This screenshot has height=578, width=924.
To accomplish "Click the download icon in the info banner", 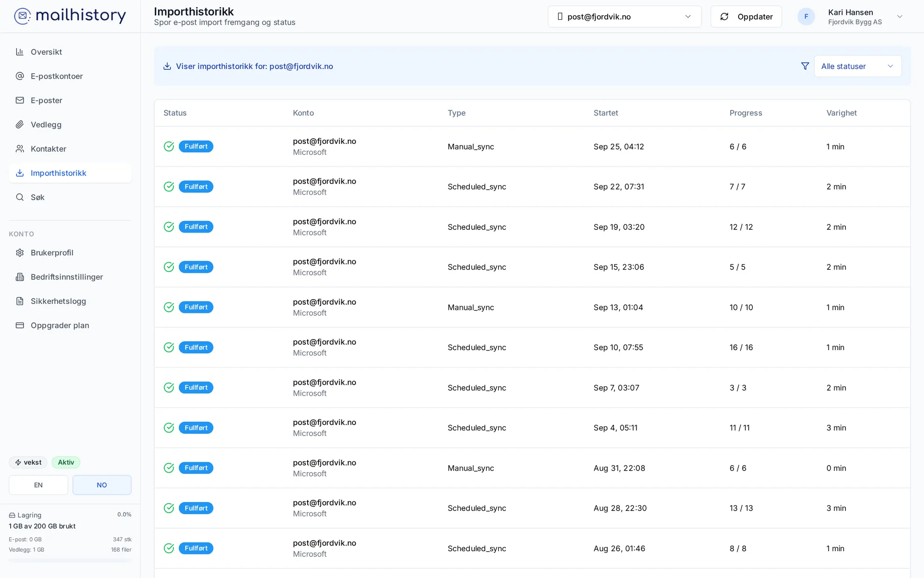I will click(x=167, y=66).
